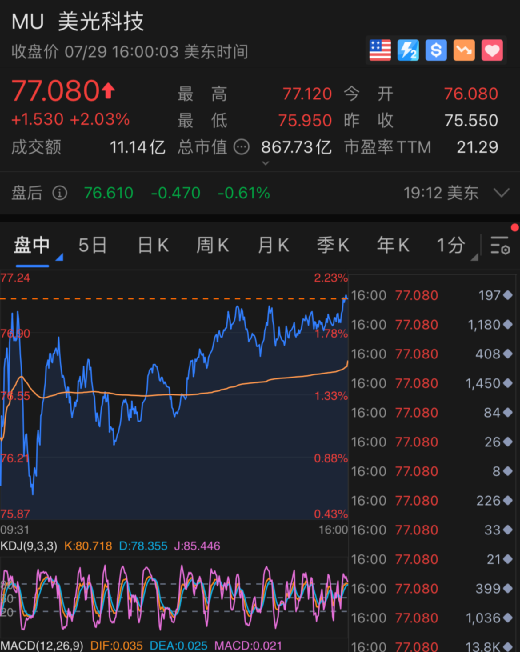Tap the 最高 value 77.120

click(307, 94)
